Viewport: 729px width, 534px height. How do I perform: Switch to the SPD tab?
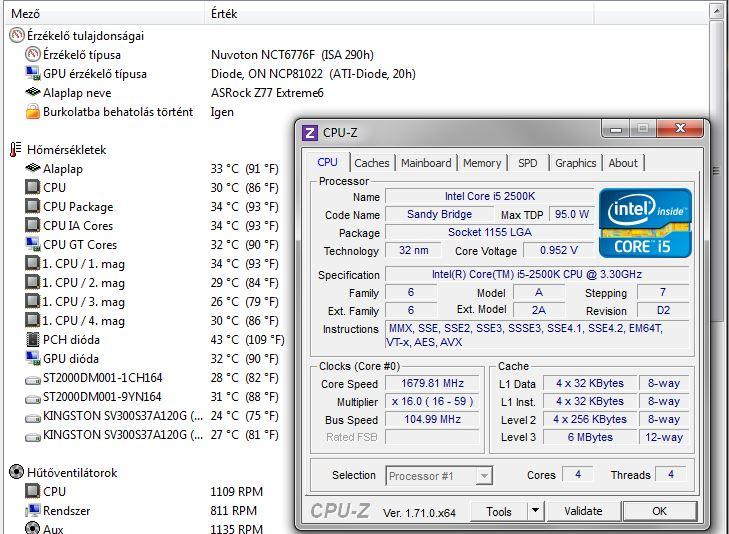(x=528, y=163)
